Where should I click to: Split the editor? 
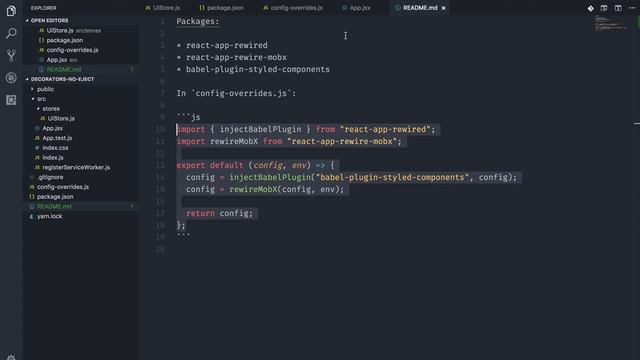tap(618, 8)
